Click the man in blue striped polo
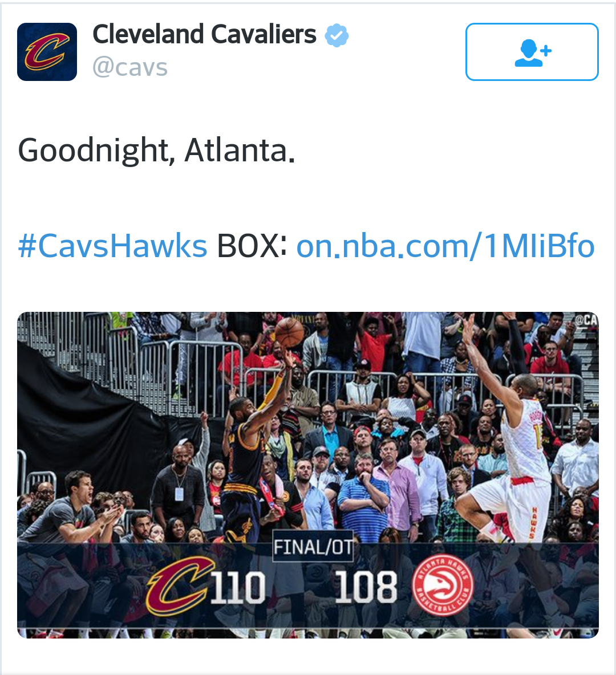616x675 pixels. [x=363, y=495]
